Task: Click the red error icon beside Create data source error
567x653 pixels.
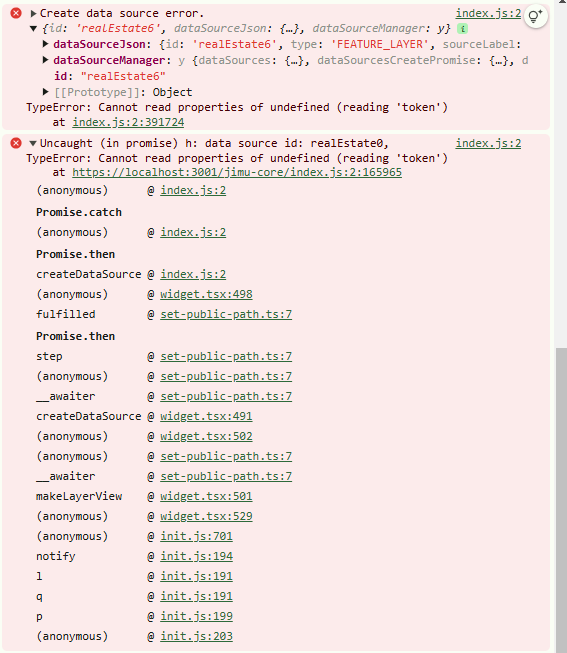Action: [16, 13]
